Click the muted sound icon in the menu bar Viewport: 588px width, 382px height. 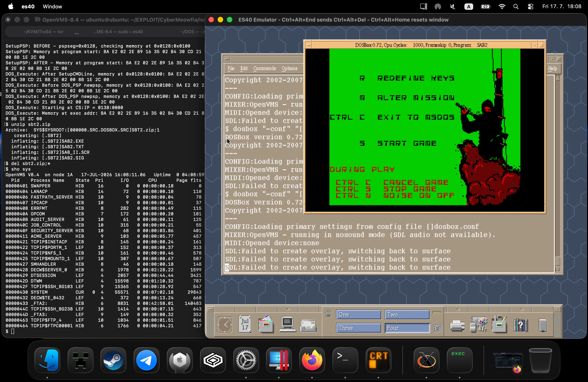[453, 7]
